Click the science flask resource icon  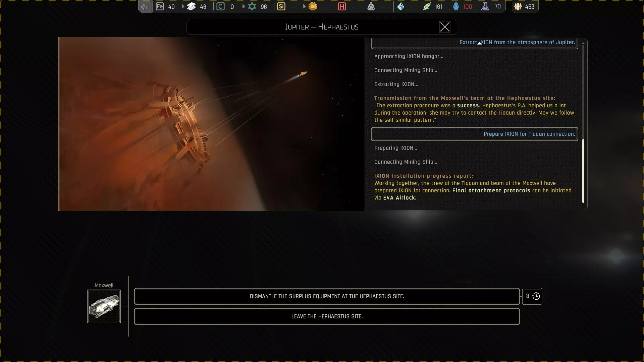point(485,7)
